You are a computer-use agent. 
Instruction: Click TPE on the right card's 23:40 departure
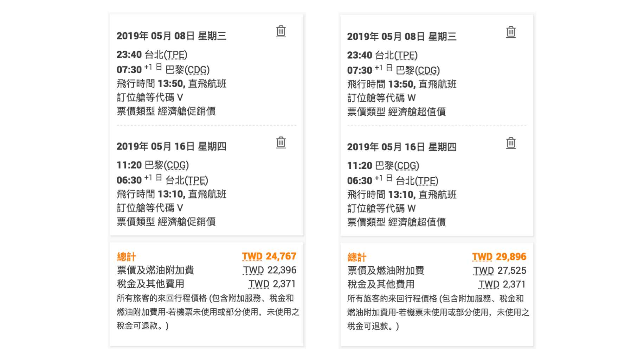point(406,56)
